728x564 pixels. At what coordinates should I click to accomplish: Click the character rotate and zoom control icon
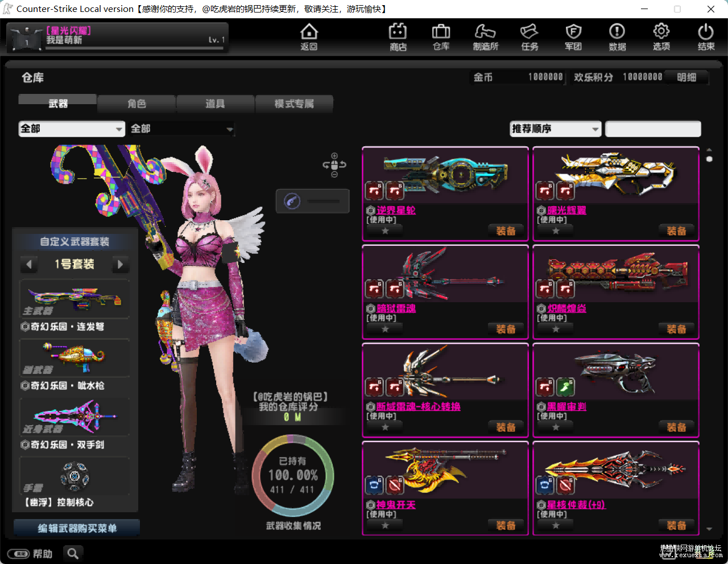[x=334, y=165]
